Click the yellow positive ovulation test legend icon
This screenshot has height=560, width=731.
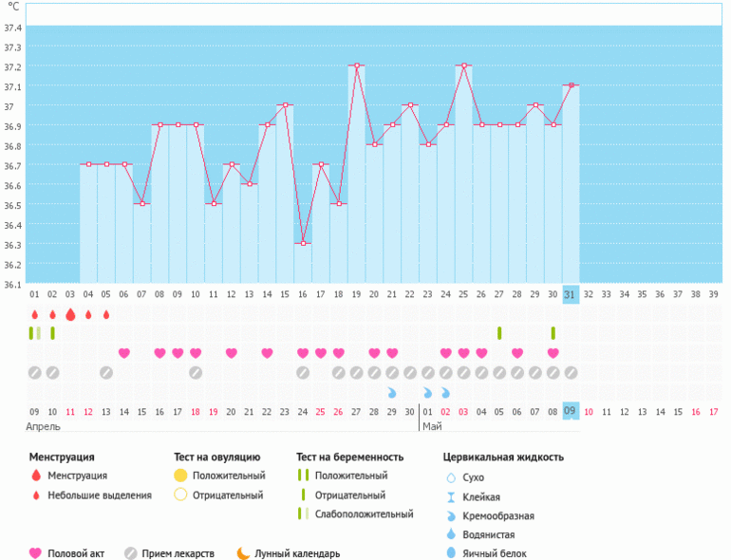(180, 476)
